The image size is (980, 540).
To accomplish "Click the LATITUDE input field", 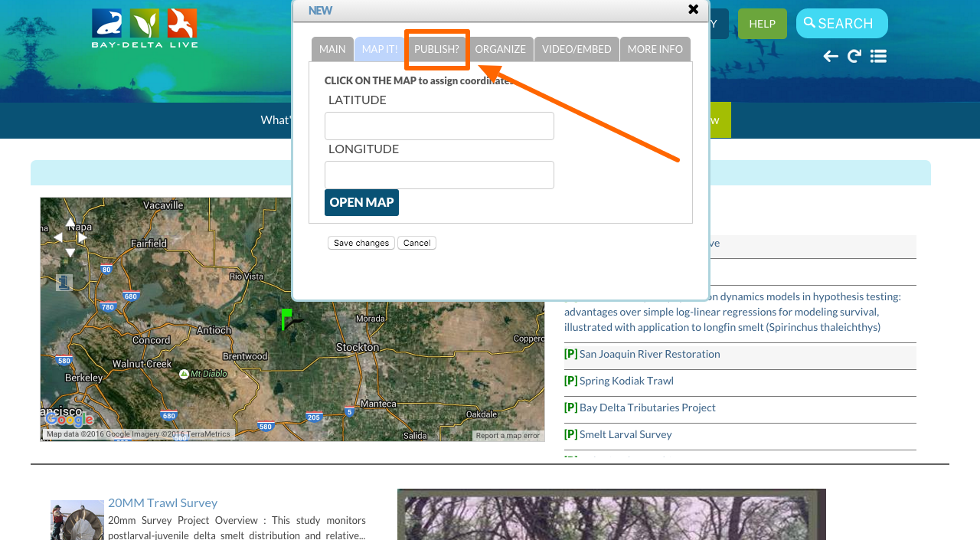I will coord(439,126).
